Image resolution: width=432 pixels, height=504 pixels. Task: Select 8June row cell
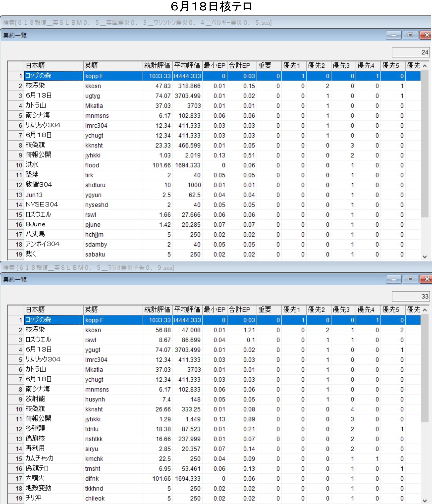pos(54,225)
